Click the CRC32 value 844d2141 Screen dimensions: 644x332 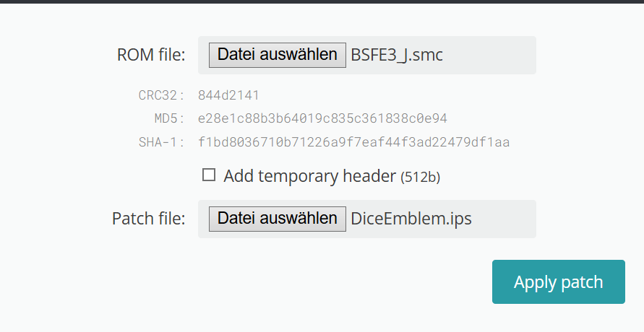click(x=228, y=95)
